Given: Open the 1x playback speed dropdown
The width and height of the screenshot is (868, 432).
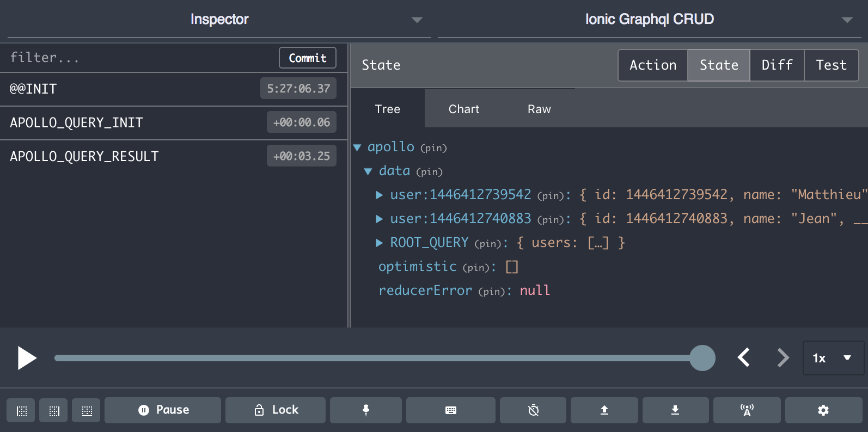Looking at the screenshot, I should pos(833,358).
